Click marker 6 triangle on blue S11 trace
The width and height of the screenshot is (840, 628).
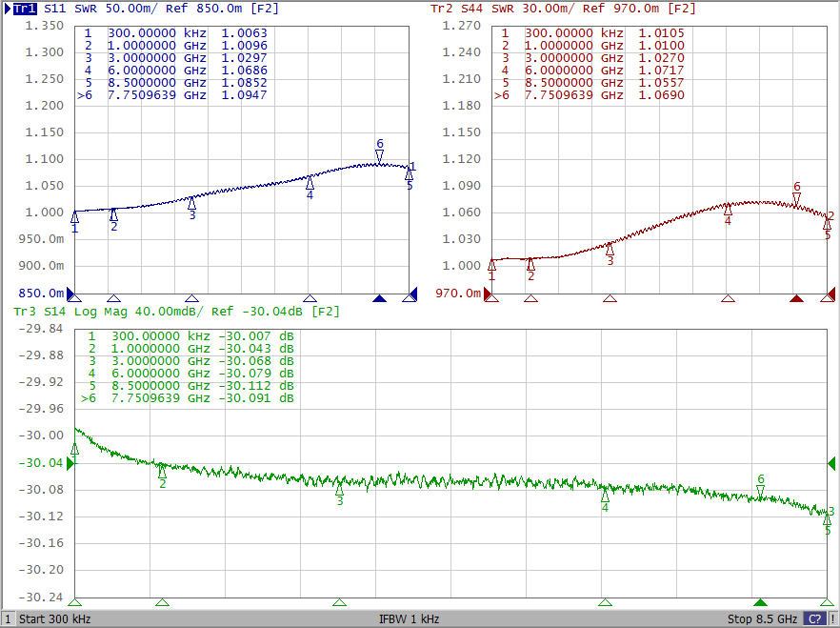379,155
